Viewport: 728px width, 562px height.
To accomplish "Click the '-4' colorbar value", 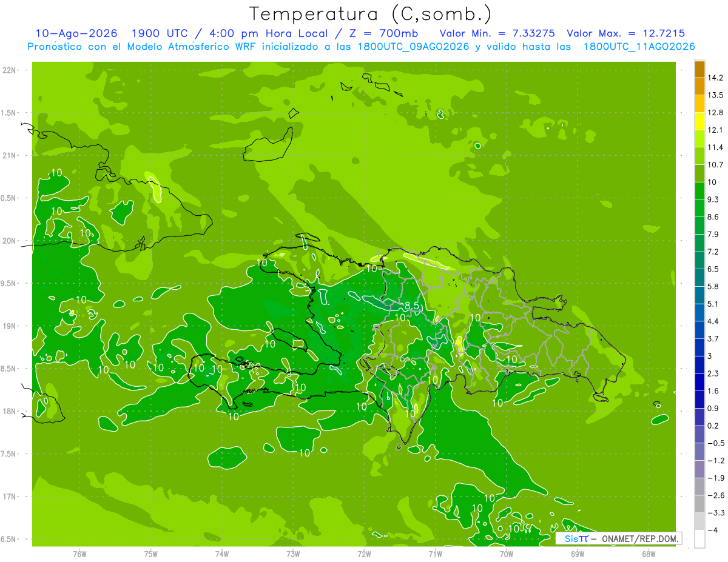I will tap(713, 530).
